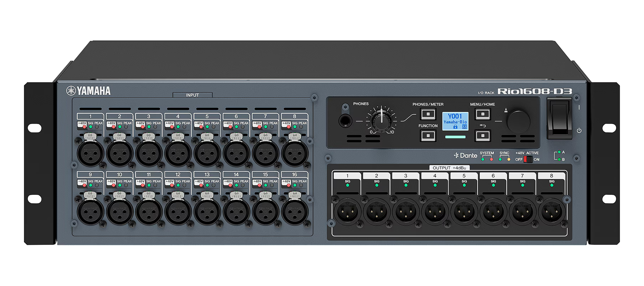644x286 pixels.
Task: Click the power supply A LED
Action: [x=559, y=152]
